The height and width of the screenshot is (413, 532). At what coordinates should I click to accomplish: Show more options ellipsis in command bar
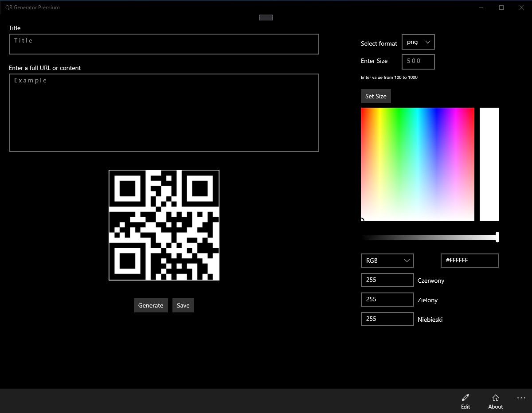tap(521, 398)
